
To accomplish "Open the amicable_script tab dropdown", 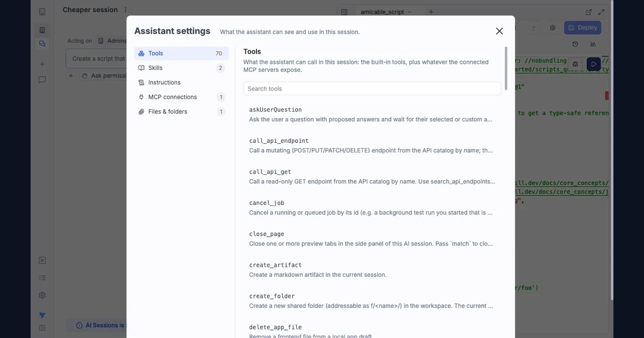I will tap(410, 12).
